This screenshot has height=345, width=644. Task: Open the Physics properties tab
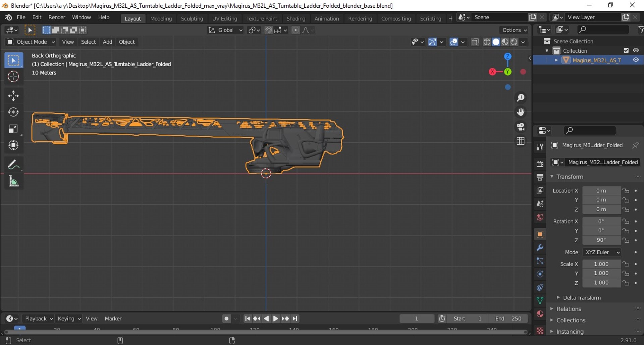[540, 274]
